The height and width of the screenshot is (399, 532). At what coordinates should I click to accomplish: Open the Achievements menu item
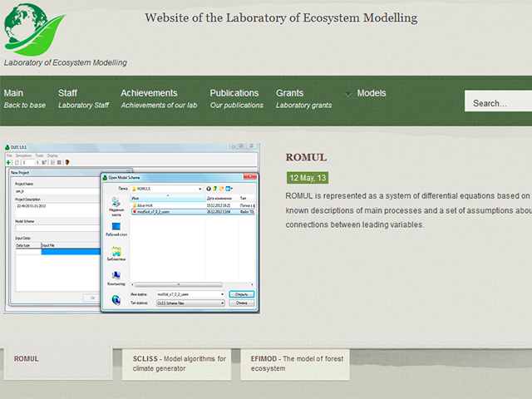click(x=149, y=93)
